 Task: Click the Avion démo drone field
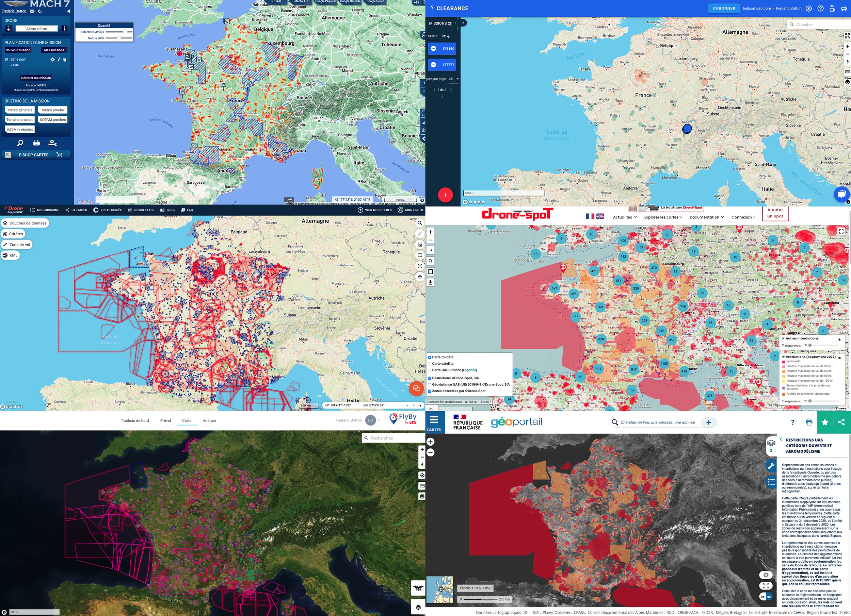coord(36,29)
